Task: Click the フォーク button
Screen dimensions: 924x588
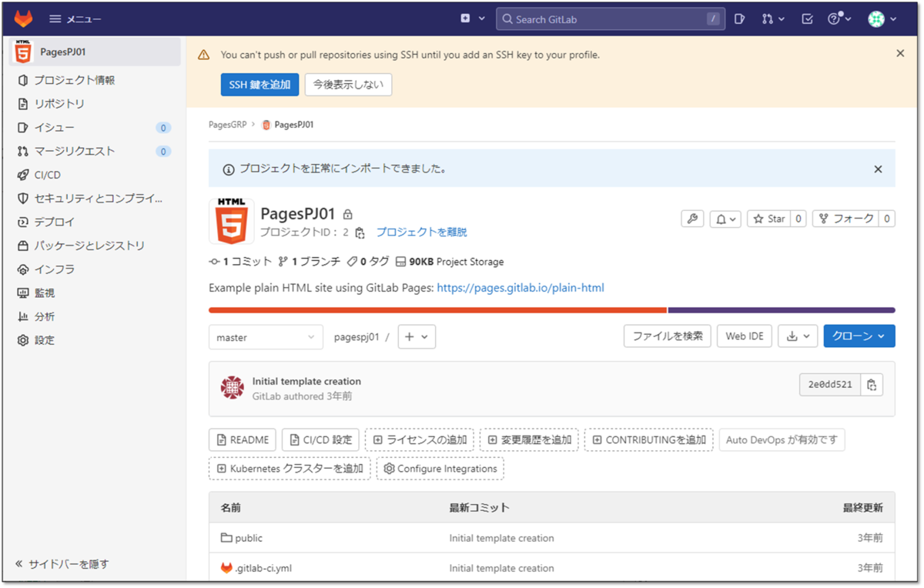Action: pyautogui.click(x=845, y=219)
